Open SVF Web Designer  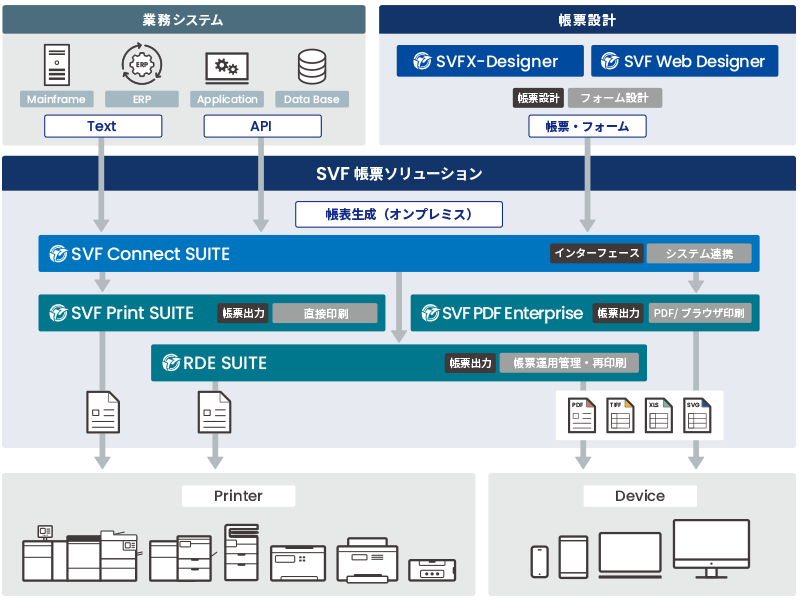coord(685,61)
